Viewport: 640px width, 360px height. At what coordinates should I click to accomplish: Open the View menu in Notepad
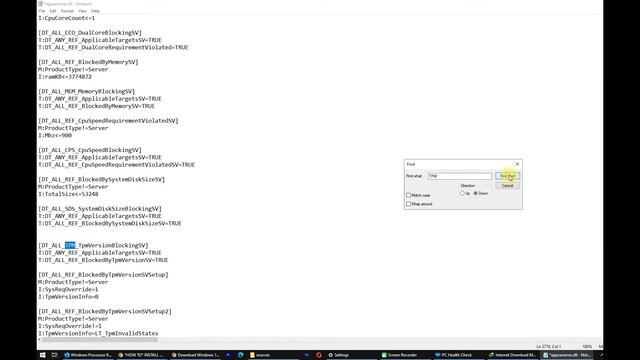click(82, 11)
